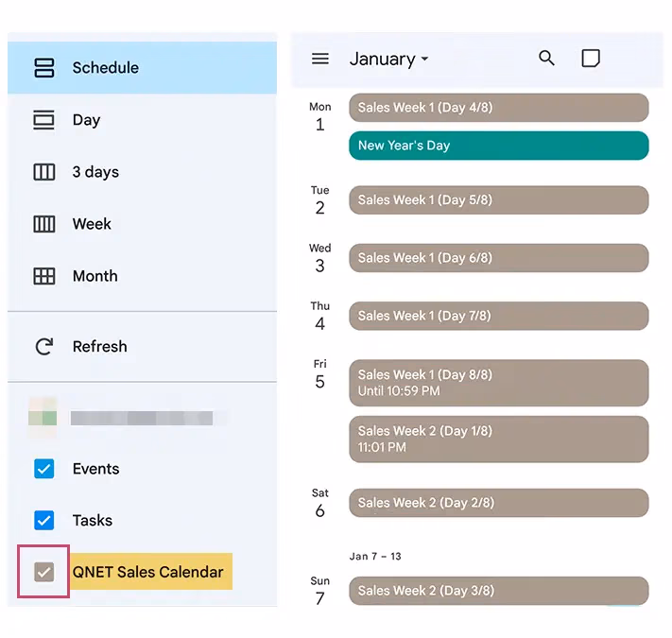This screenshot has height=638, width=672.
Task: Click the Week view grid icon
Action: [44, 224]
